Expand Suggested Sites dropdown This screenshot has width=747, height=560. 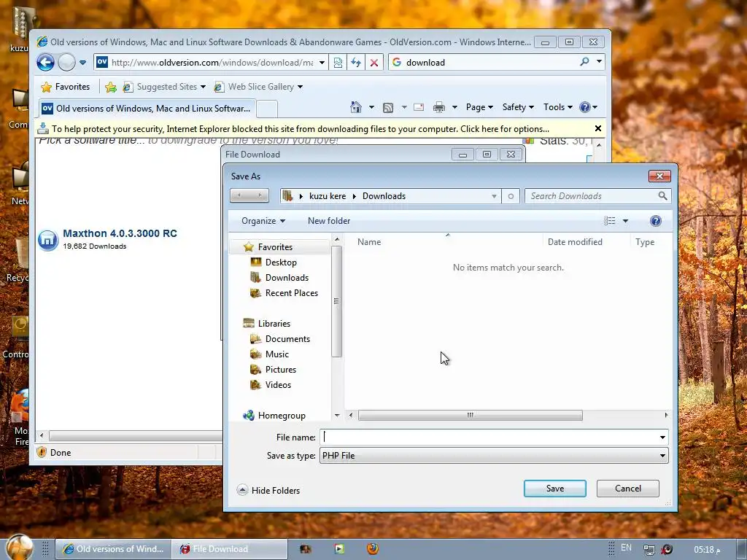(203, 87)
